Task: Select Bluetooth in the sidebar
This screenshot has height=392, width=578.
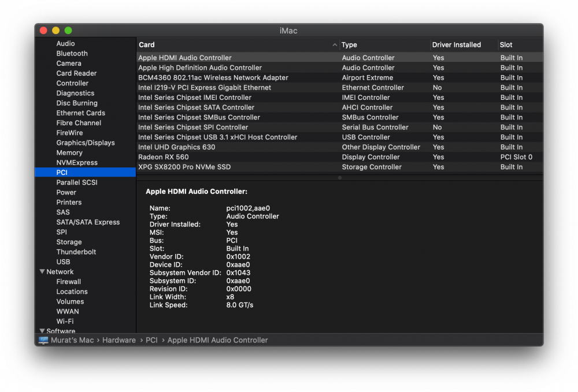Action: (x=72, y=53)
